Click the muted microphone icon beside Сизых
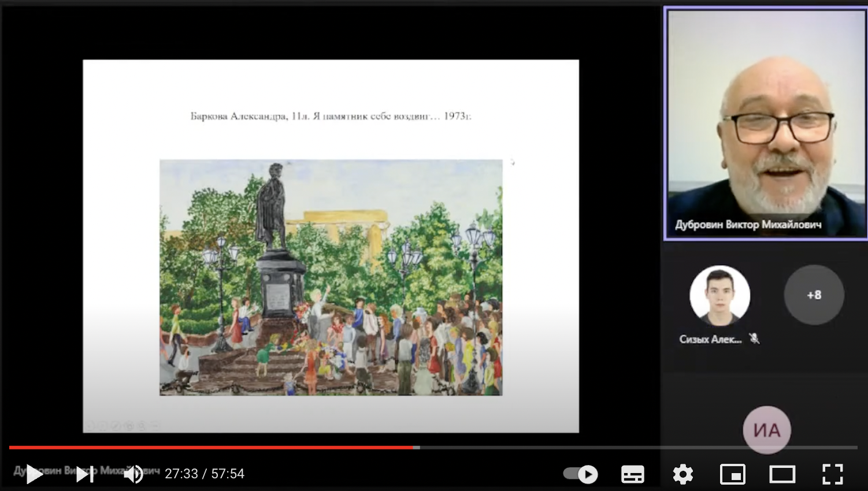The image size is (868, 491). (x=754, y=339)
